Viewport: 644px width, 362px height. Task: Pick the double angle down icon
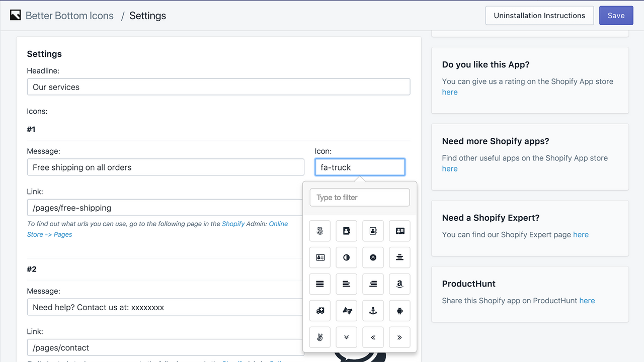pyautogui.click(x=346, y=337)
